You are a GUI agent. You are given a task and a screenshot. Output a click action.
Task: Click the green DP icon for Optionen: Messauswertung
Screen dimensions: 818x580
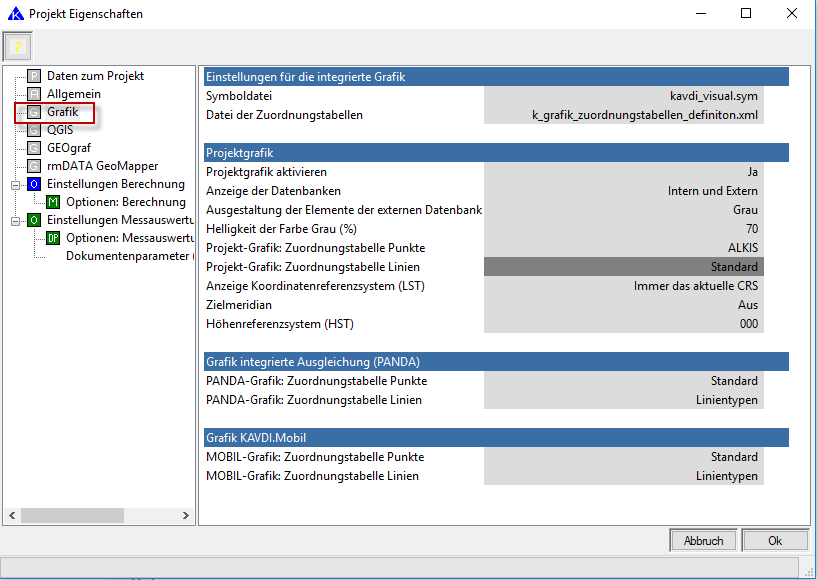point(53,238)
